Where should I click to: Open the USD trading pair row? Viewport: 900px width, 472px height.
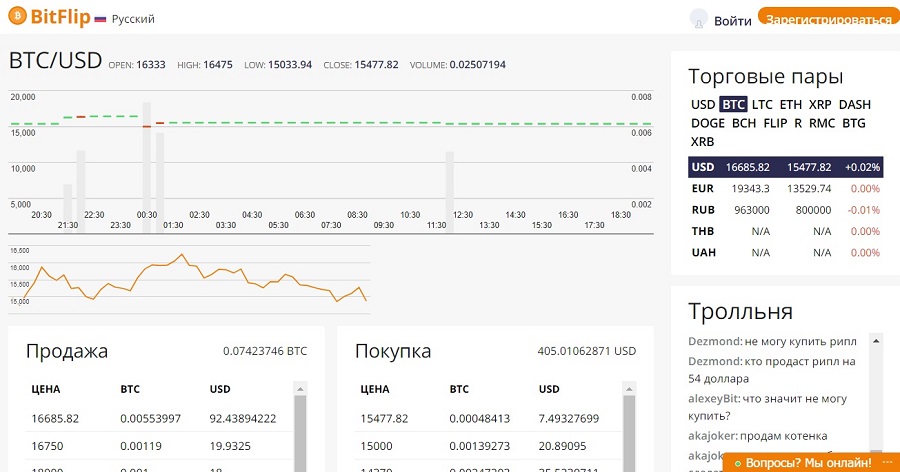(785, 167)
